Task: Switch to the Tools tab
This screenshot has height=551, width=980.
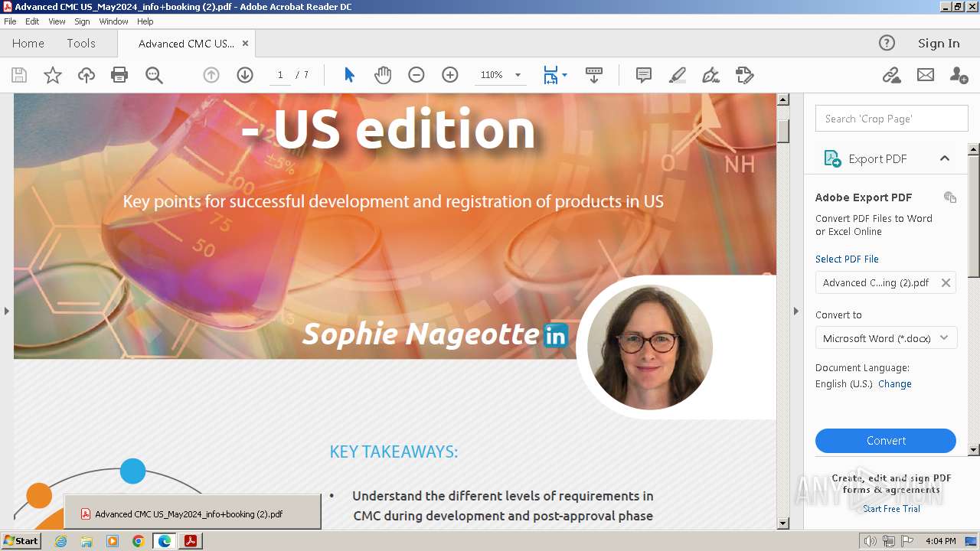Action: (81, 44)
